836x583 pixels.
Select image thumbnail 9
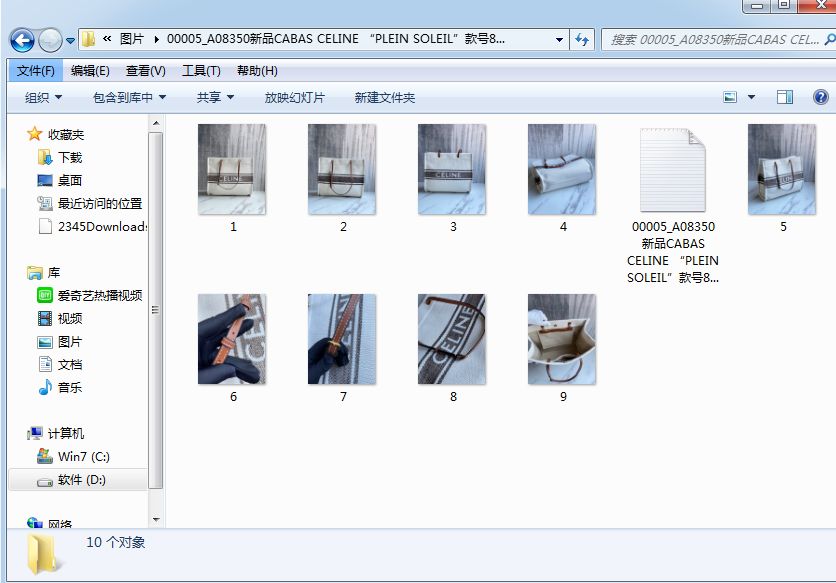(562, 339)
